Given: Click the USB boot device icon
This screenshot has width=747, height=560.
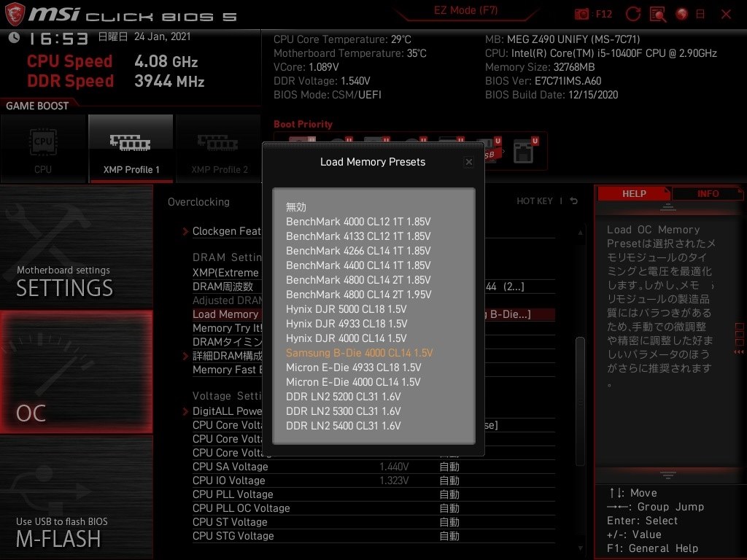Looking at the screenshot, I should (490, 152).
